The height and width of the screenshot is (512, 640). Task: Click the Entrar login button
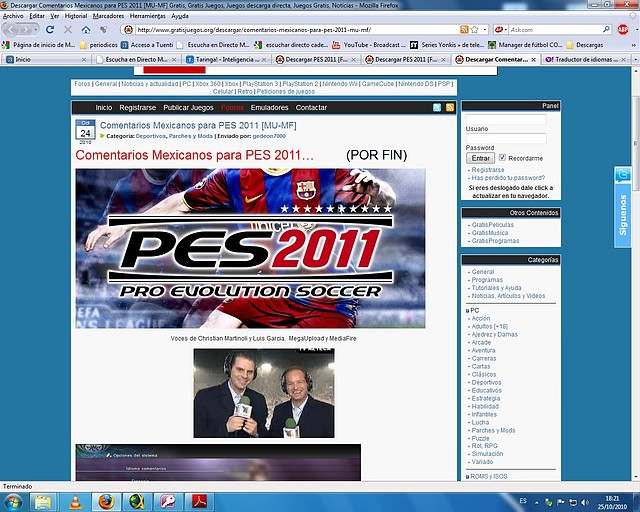[480, 158]
